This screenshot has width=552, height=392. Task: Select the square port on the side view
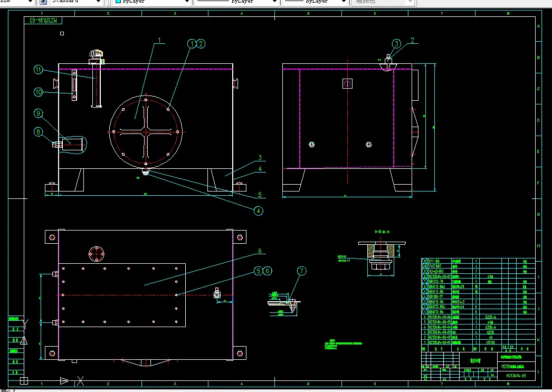(347, 83)
